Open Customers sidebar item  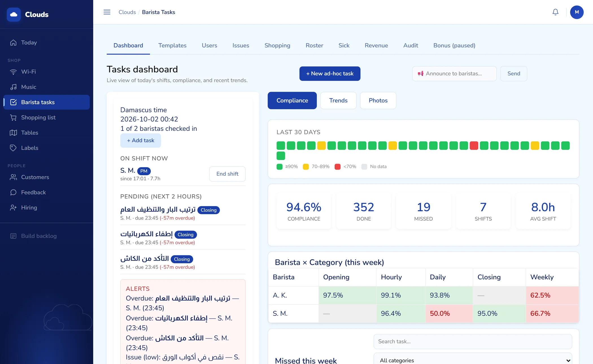pos(47,177)
